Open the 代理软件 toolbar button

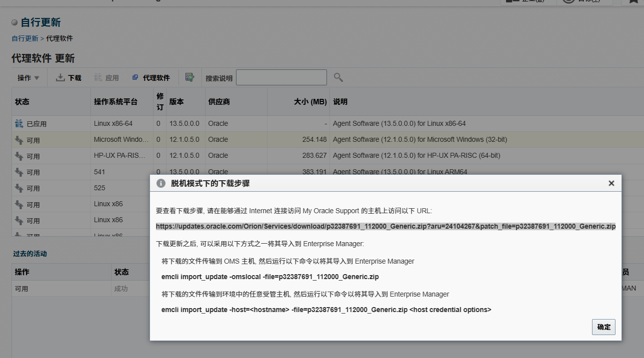tap(151, 78)
